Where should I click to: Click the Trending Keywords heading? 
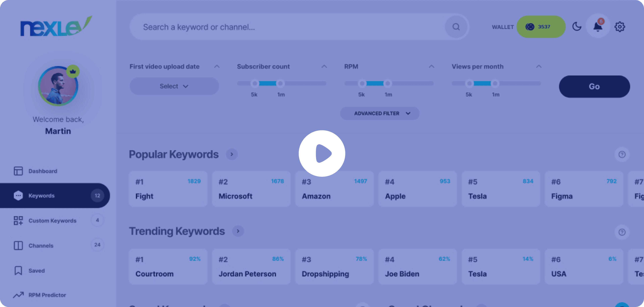click(x=177, y=231)
